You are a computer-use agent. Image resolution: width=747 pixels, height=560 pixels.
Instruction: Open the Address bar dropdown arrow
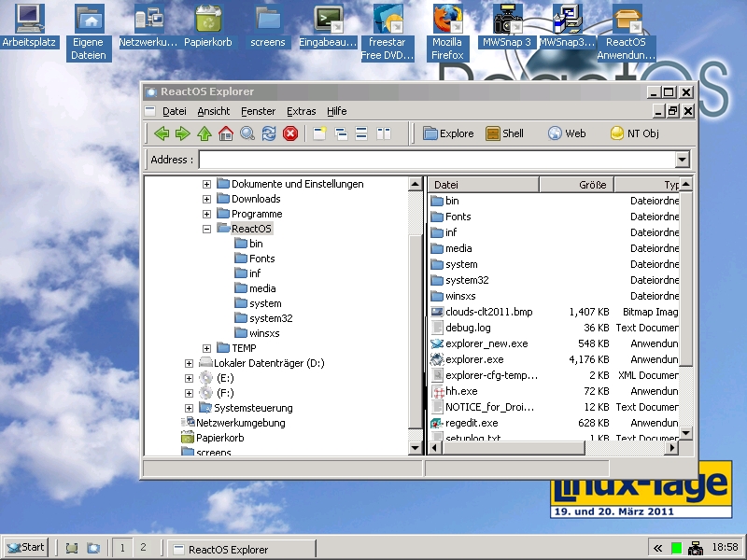(x=682, y=160)
